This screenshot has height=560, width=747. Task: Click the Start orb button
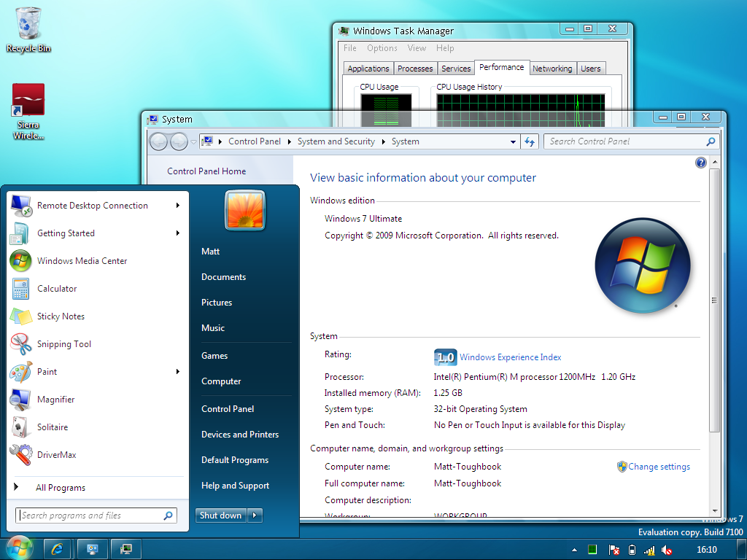[x=18, y=548]
